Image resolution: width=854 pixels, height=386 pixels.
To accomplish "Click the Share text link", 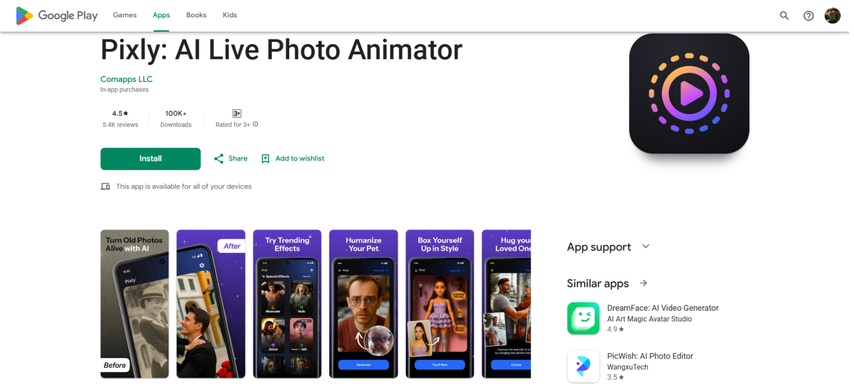I will point(238,158).
